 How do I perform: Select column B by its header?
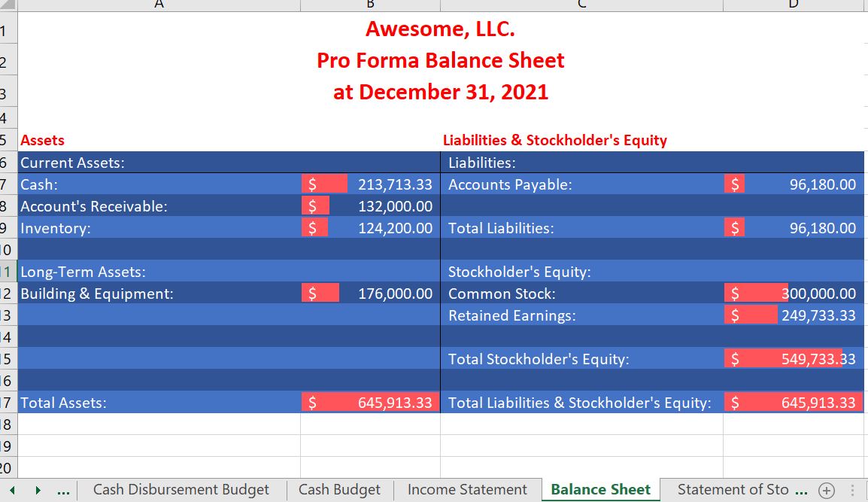pyautogui.click(x=370, y=5)
